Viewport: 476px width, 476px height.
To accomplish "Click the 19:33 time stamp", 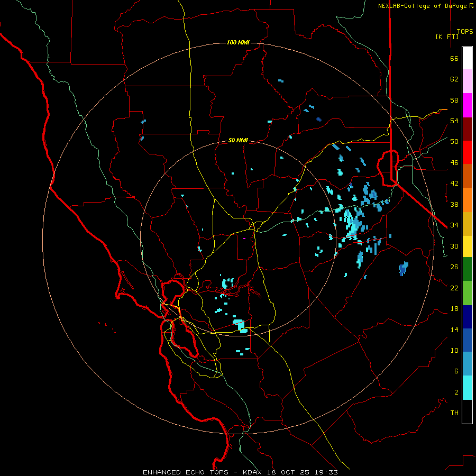I will point(326,472).
